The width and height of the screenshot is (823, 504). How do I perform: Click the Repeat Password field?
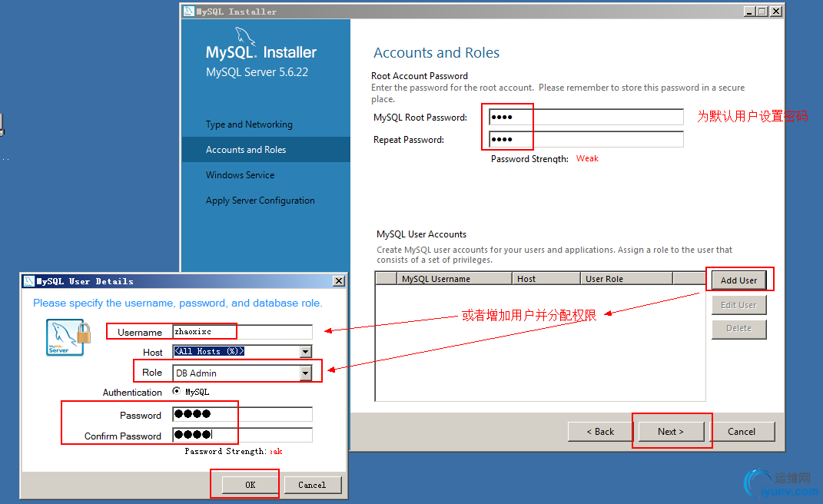coord(586,139)
